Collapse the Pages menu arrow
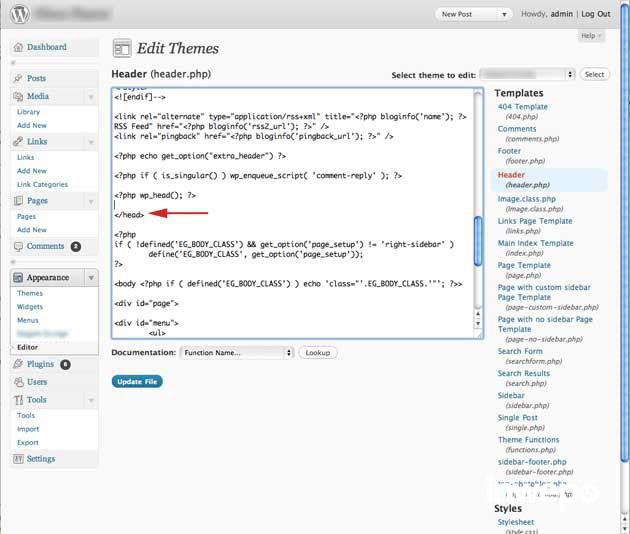 coord(91,201)
